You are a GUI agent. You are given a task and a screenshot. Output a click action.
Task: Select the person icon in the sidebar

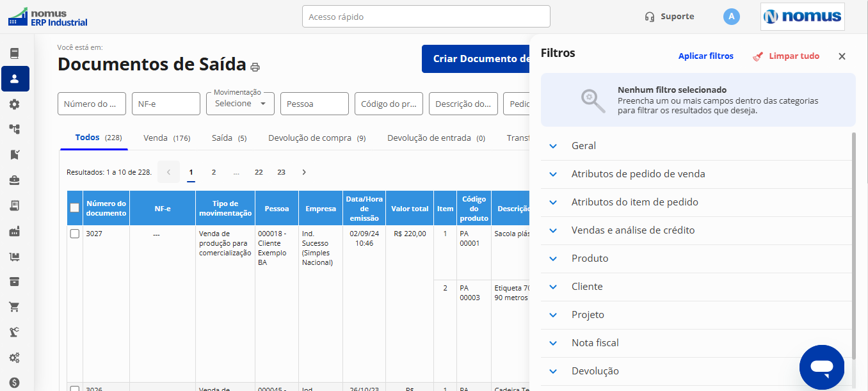(x=15, y=79)
